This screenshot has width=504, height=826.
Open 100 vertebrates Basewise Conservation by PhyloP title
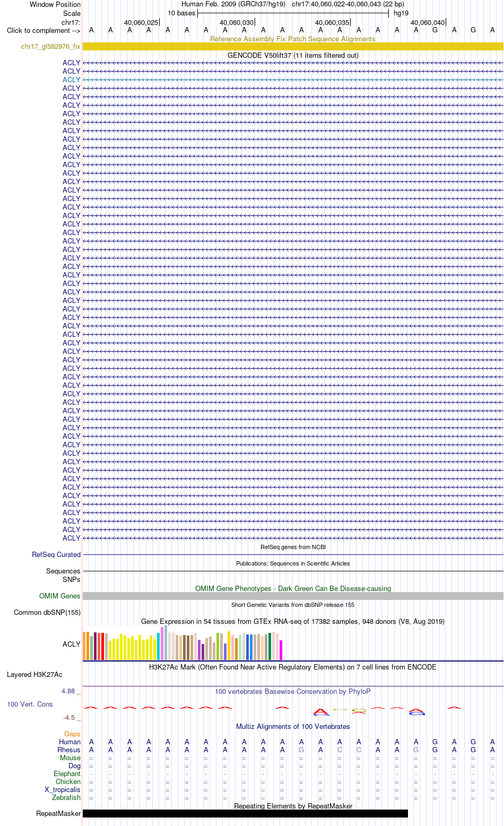pyautogui.click(x=293, y=691)
